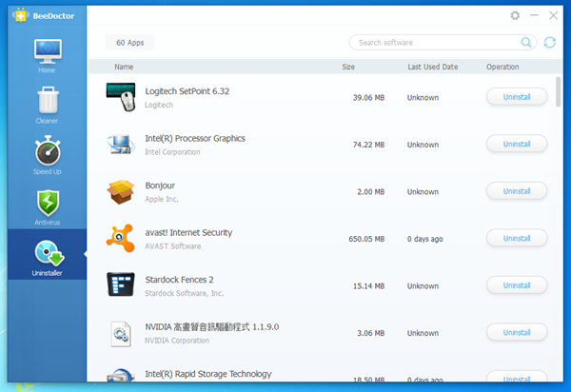
Task: Click the 39.06 MB size value
Action: coord(368,98)
